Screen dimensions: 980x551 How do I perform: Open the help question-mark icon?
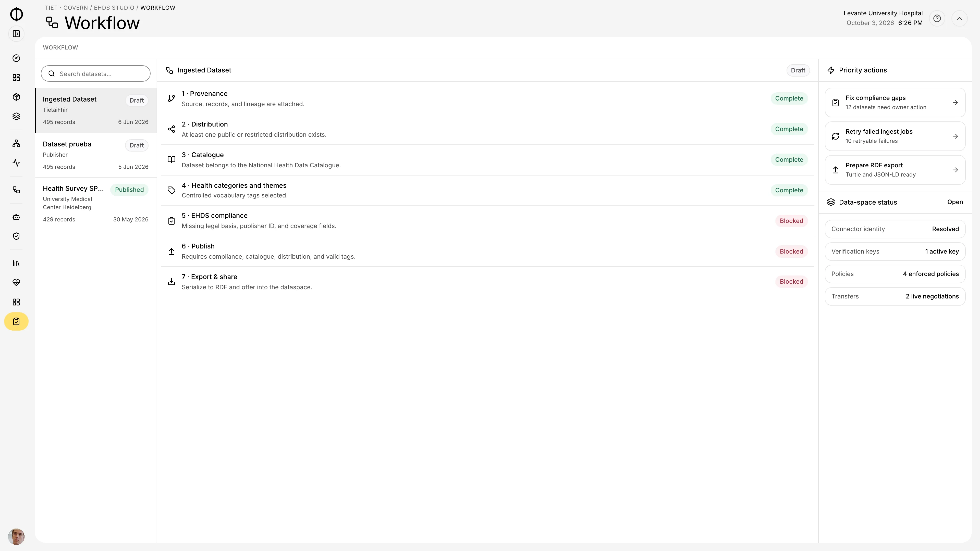(937, 18)
